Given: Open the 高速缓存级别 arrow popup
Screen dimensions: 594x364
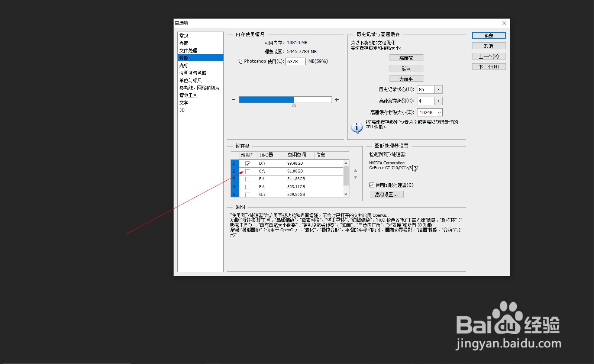Looking at the screenshot, I should [439, 101].
